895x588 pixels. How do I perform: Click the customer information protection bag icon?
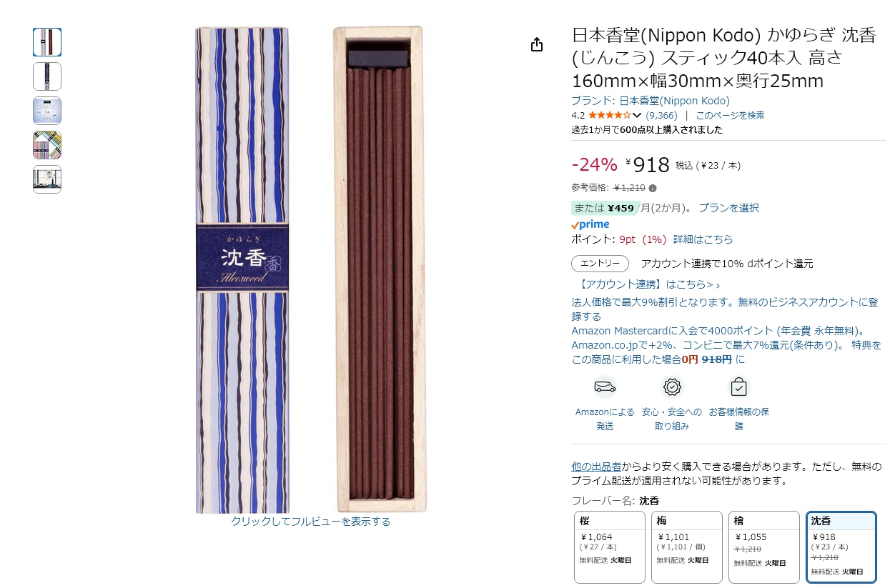738,387
